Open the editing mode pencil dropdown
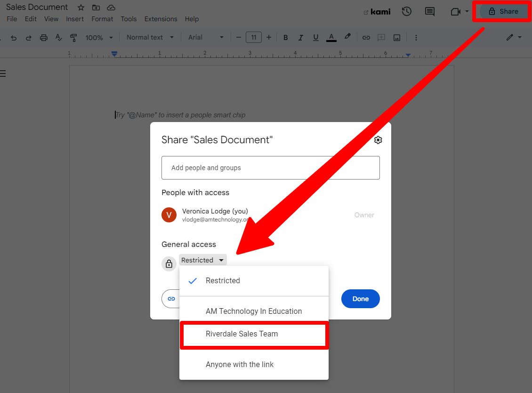Screen dimensions: 532x393 514,37
